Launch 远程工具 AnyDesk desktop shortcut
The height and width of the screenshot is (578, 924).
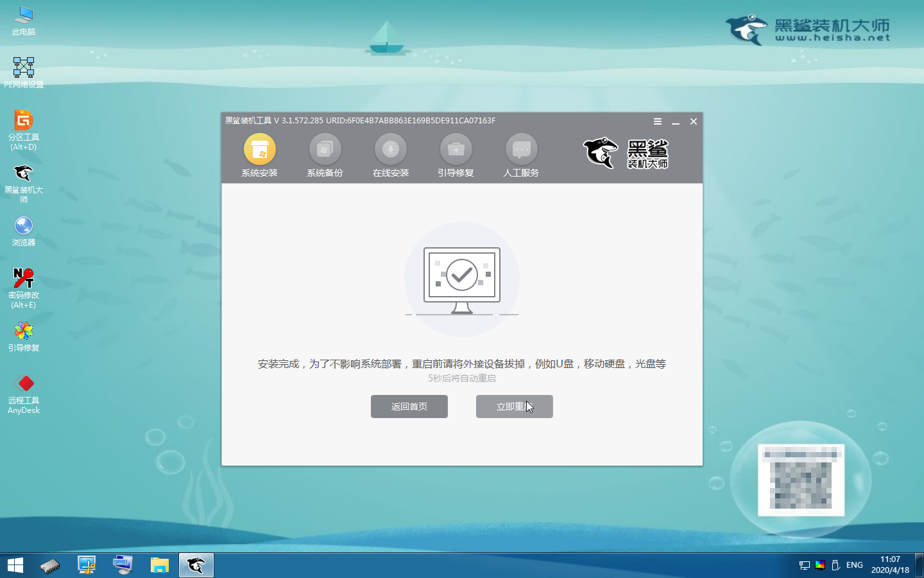(24, 394)
